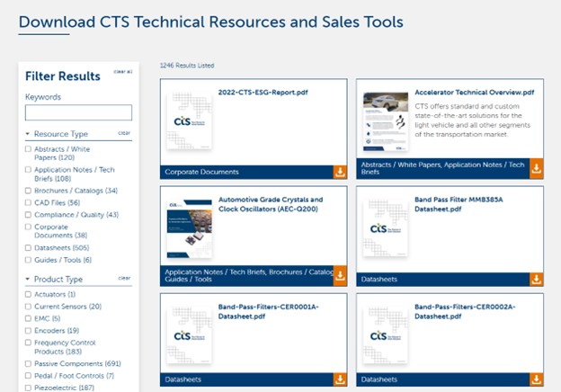Check Passive Components (691) filter
Screen dimensions: 561x392
(x=28, y=364)
